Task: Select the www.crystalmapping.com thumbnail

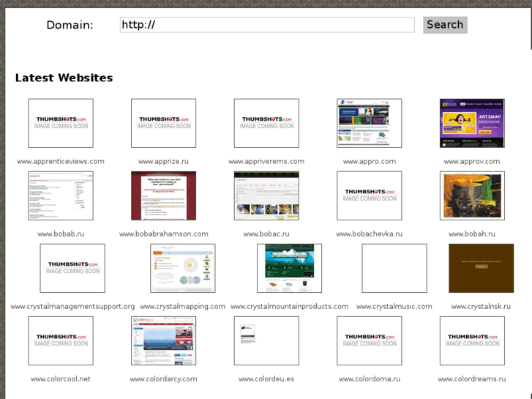Action: pyautogui.click(x=182, y=268)
